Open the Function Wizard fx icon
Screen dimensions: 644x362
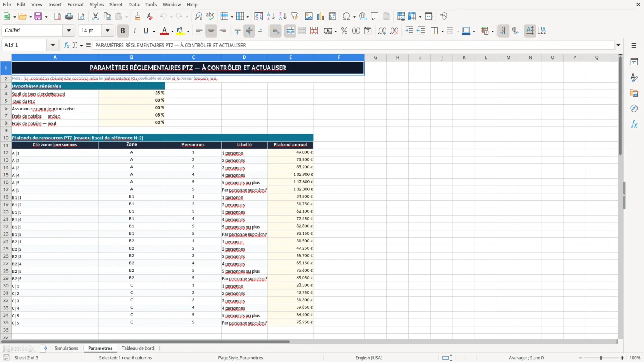67,46
